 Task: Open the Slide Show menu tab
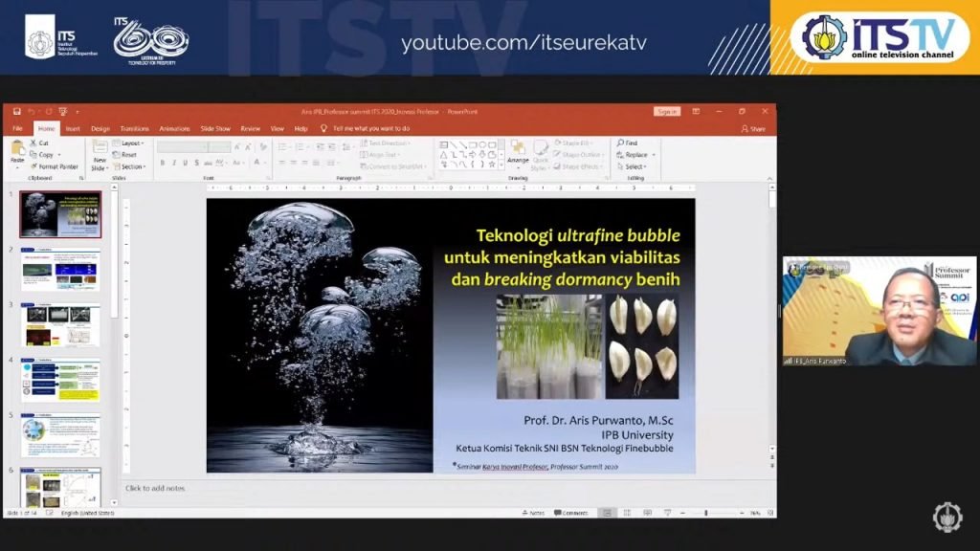tap(218, 128)
